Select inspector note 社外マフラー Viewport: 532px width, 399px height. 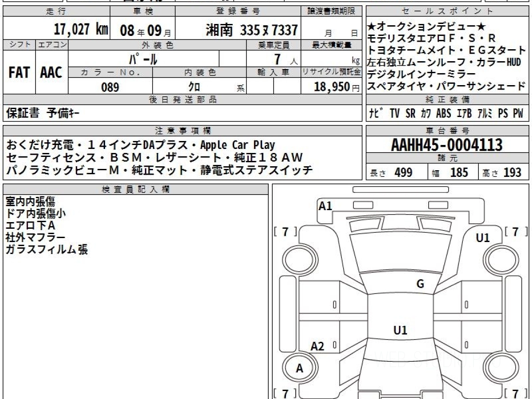coord(35,238)
